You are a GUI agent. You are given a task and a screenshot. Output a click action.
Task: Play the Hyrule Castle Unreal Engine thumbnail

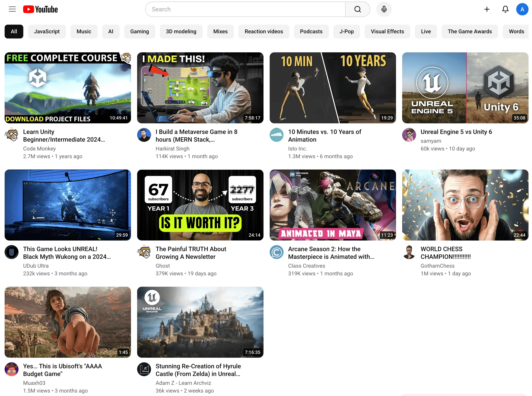click(x=200, y=322)
